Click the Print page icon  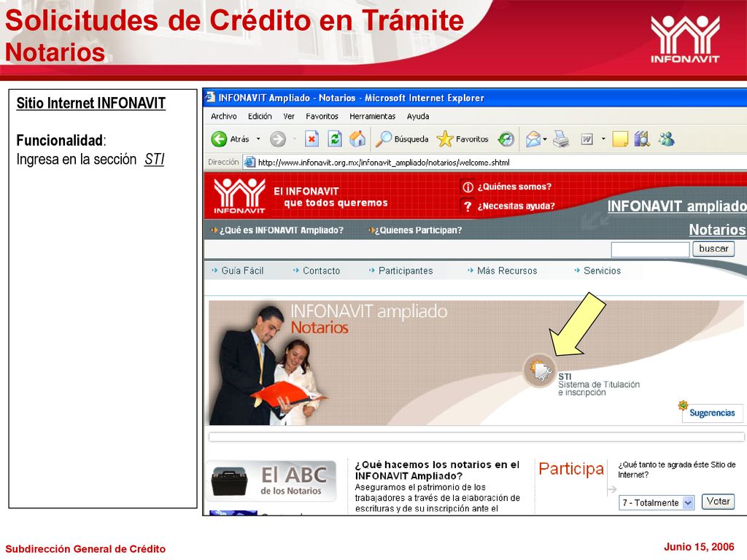click(561, 139)
